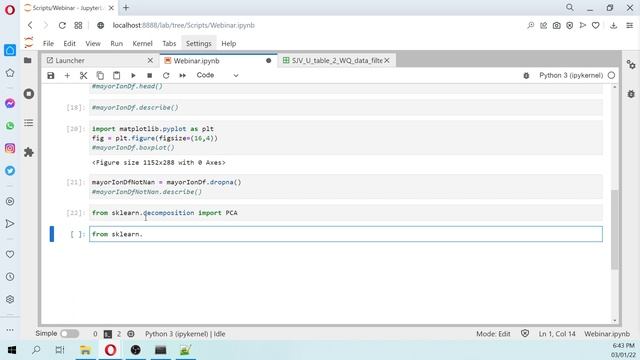Restart kernel and run all cells
Screen dimensions: 640x360
[x=182, y=76]
